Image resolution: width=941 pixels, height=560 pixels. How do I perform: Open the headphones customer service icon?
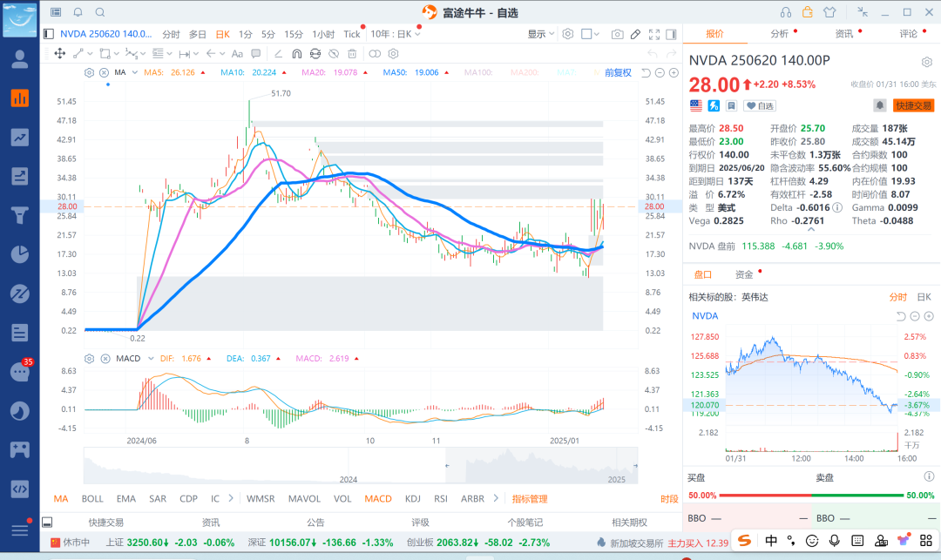point(786,12)
